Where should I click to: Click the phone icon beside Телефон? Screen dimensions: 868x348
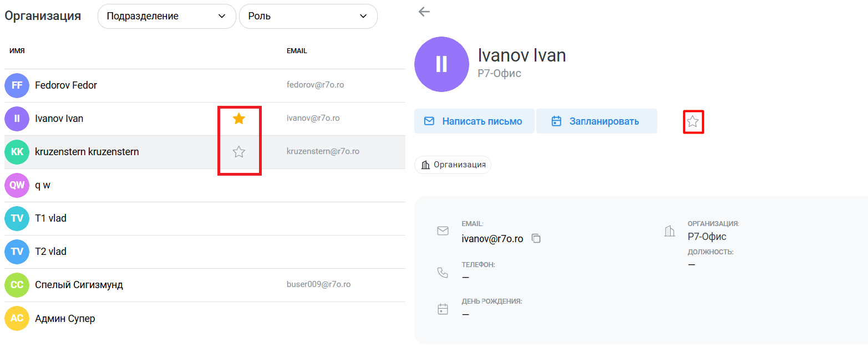[443, 272]
